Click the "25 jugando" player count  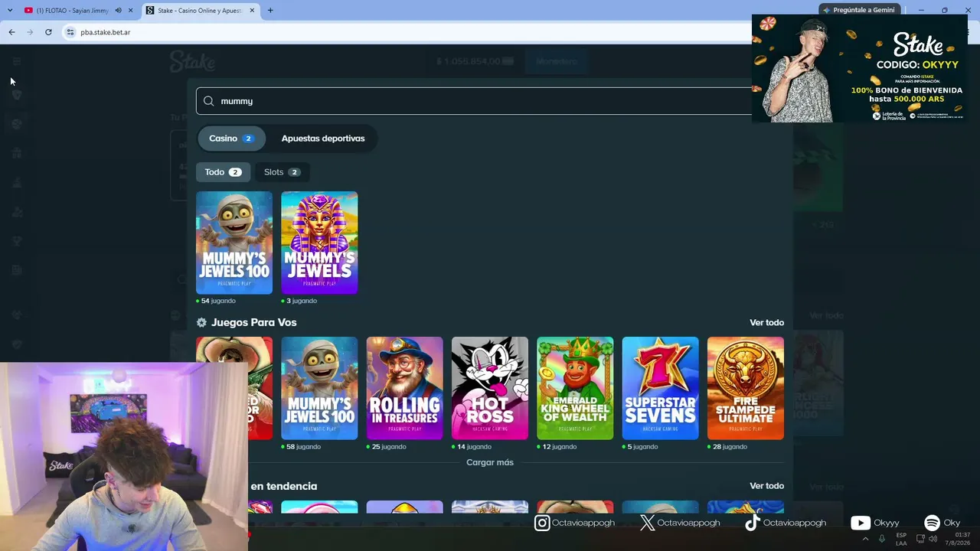coord(388,447)
